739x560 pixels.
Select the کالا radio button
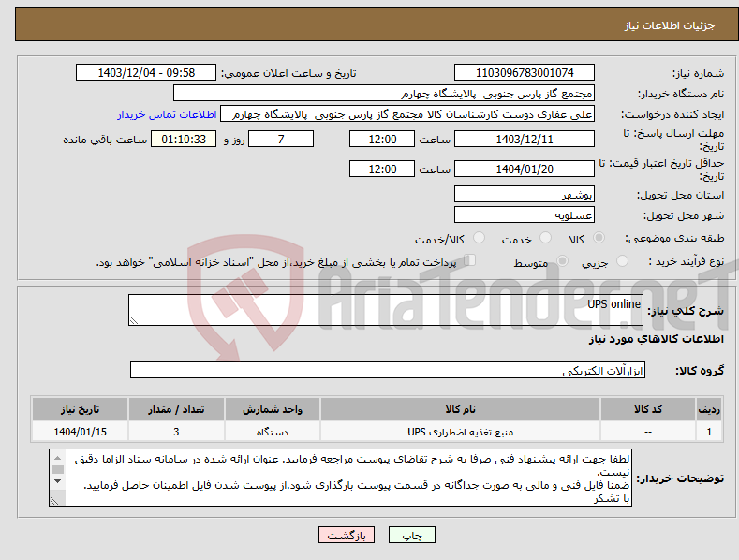coord(599,238)
